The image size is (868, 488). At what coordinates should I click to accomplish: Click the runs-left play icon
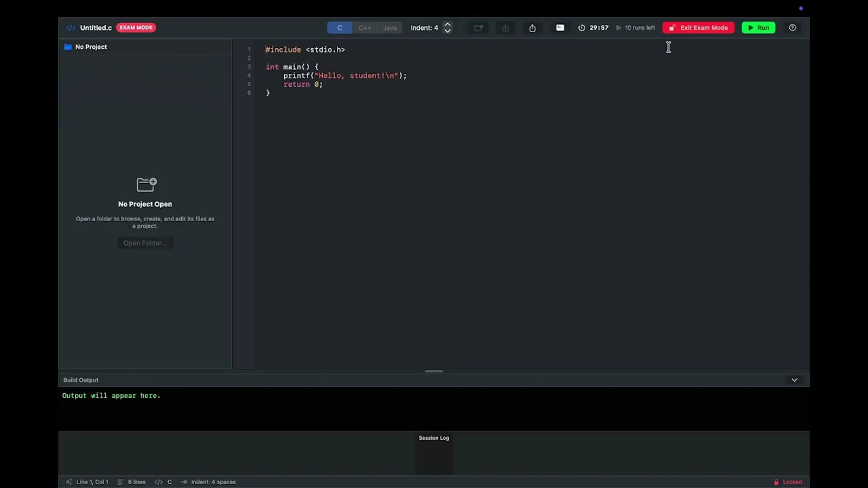618,28
